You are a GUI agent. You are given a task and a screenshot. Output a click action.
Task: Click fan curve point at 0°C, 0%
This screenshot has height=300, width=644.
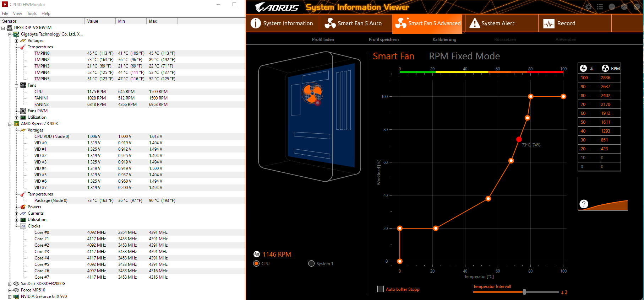click(400, 261)
